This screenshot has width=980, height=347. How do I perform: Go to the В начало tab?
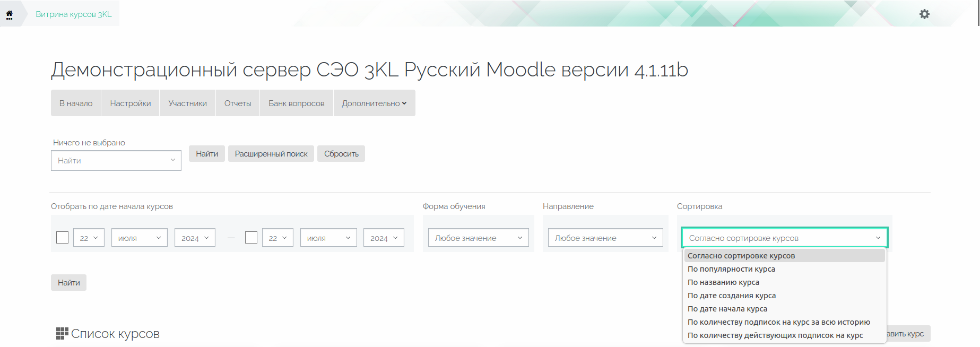tap(76, 103)
